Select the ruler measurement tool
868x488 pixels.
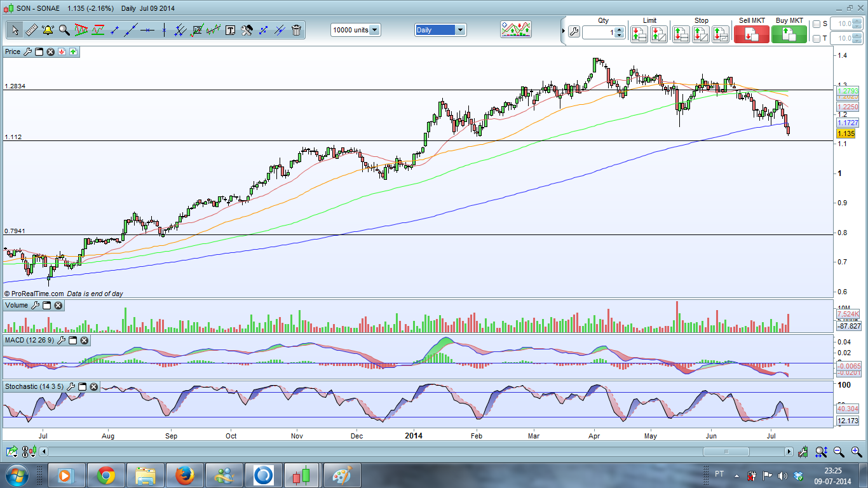pyautogui.click(x=31, y=30)
